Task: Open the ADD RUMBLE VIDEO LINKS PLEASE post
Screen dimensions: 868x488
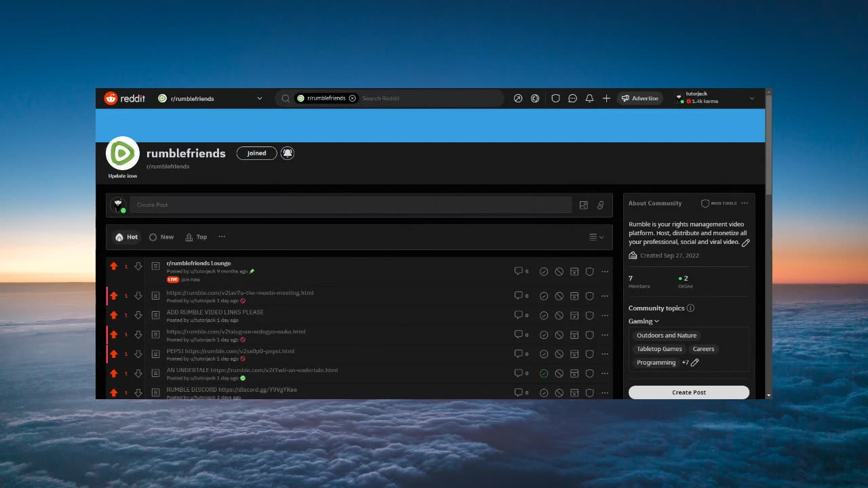Action: tap(215, 312)
